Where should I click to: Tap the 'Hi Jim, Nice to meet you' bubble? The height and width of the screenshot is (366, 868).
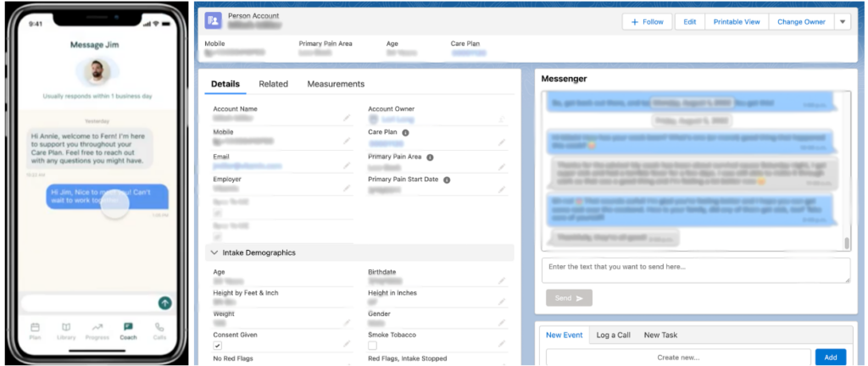click(x=107, y=197)
